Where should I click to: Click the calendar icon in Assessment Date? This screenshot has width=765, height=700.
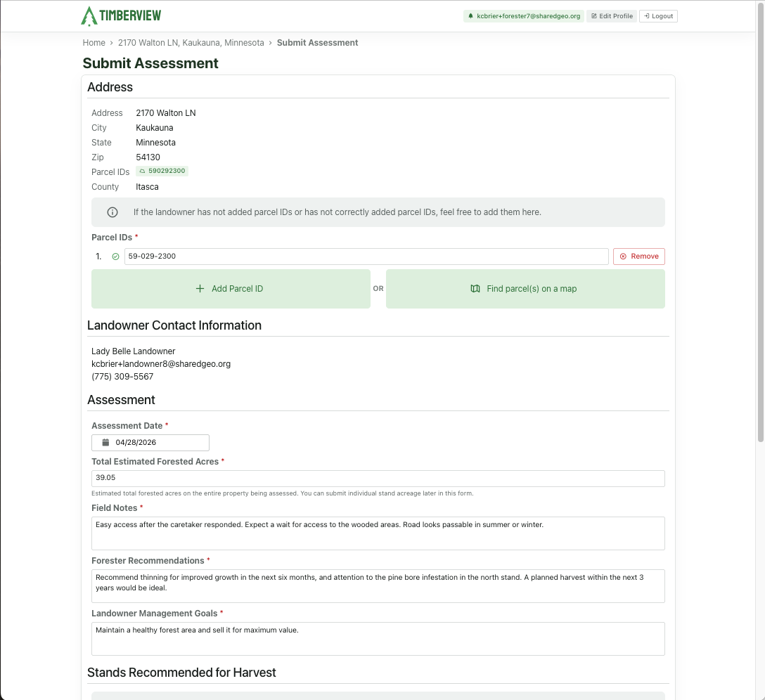pos(105,443)
